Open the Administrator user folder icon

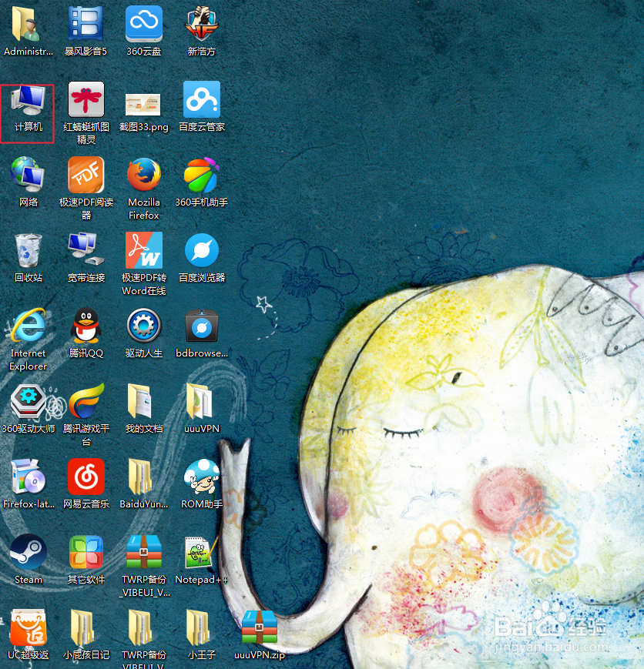26,23
